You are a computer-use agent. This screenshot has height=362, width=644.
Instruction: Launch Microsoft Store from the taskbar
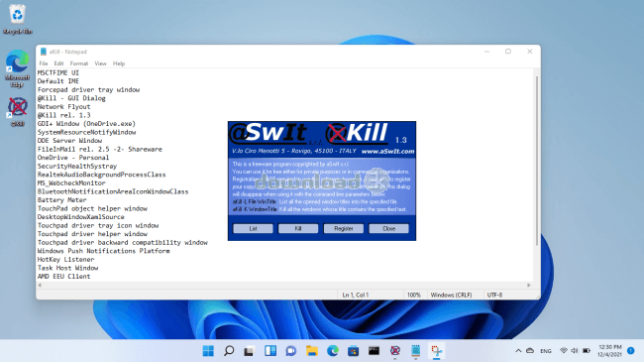click(x=354, y=351)
